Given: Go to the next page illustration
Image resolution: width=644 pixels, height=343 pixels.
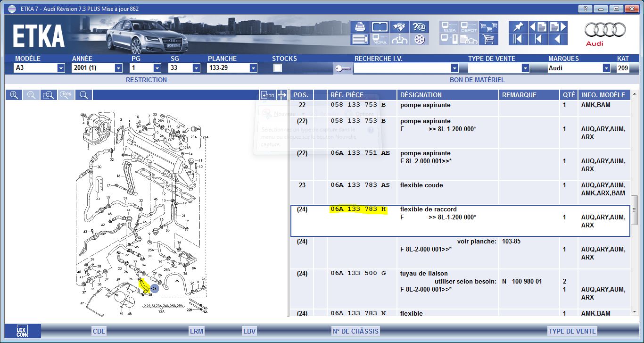Looking at the screenshot, I should [x=557, y=27].
